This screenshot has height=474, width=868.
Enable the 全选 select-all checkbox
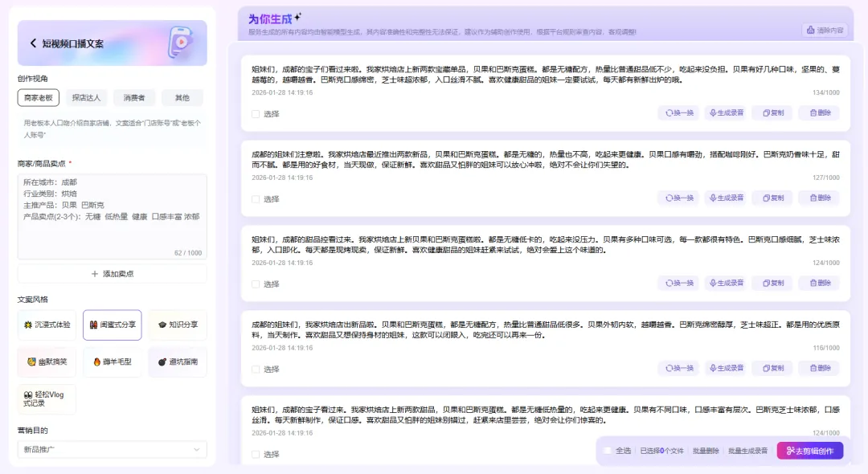tap(607, 451)
